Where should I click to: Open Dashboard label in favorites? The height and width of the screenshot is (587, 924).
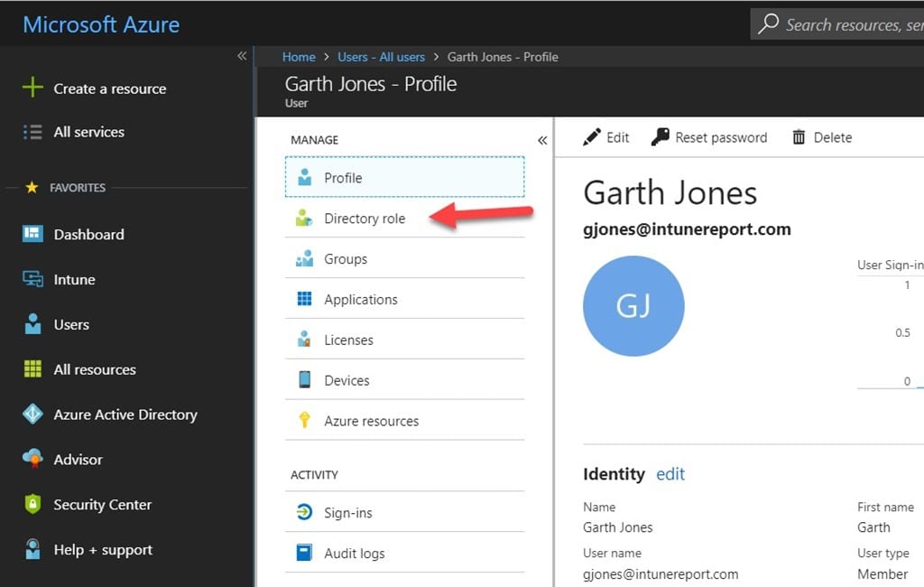click(89, 234)
